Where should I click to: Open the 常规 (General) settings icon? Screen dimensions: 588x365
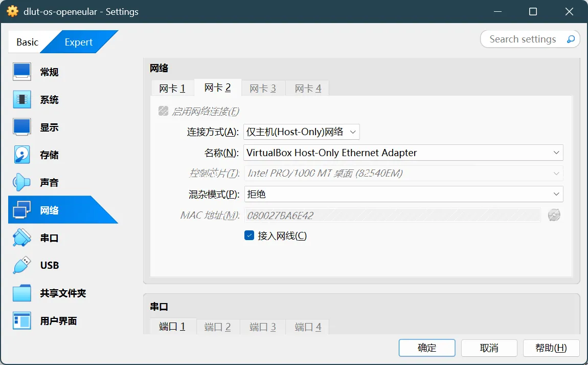click(22, 72)
